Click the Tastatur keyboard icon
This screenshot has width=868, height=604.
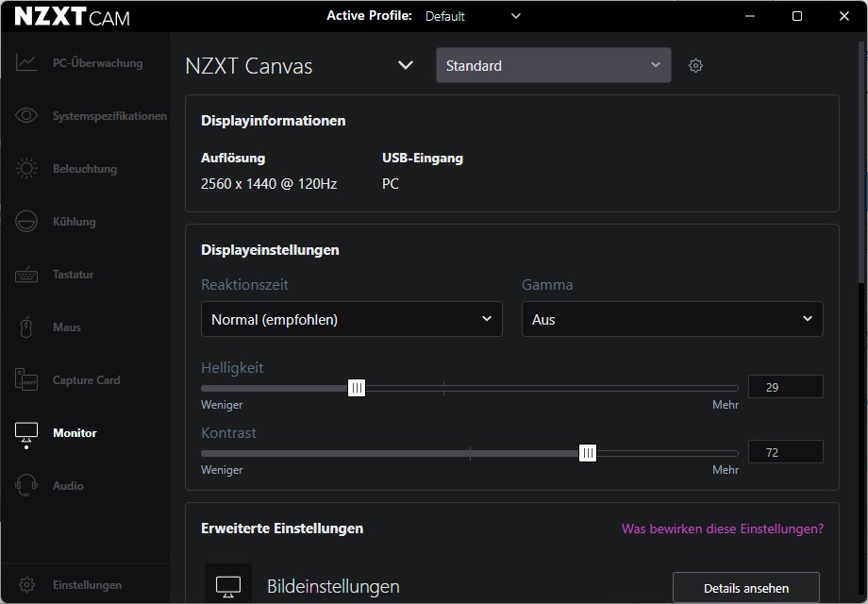(26, 275)
